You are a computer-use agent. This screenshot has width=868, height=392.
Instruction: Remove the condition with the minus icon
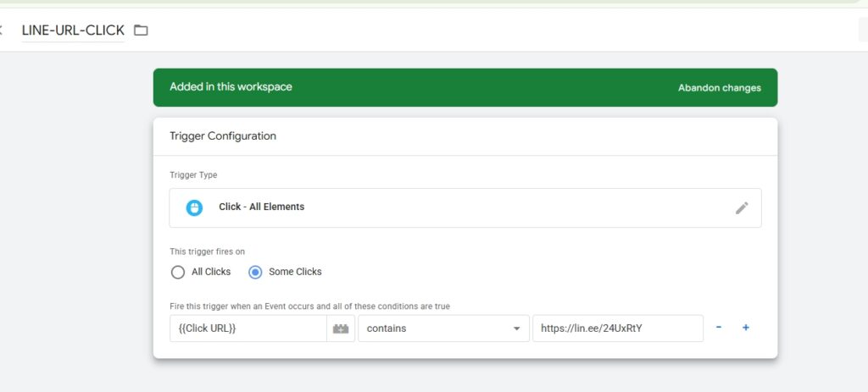point(719,328)
